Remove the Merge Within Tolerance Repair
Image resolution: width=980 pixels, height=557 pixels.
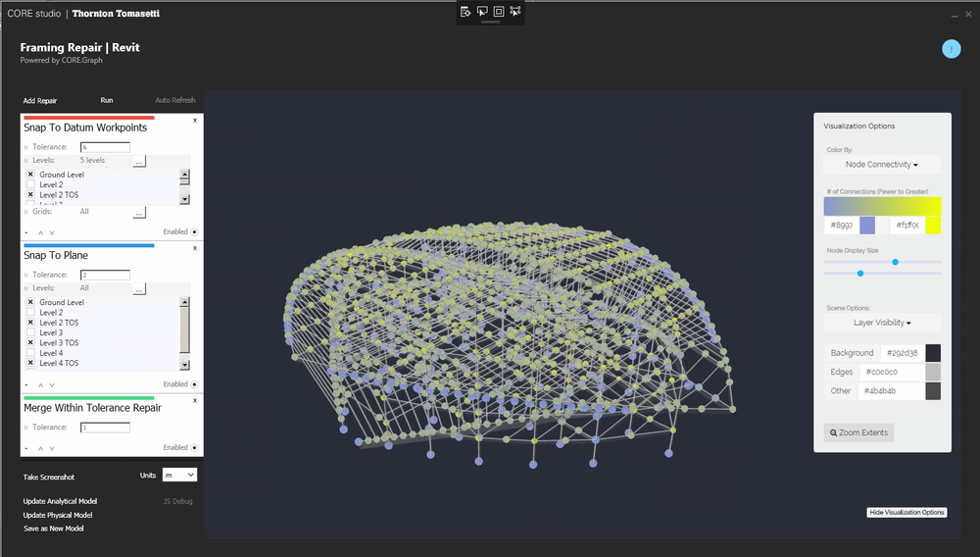[x=195, y=401]
